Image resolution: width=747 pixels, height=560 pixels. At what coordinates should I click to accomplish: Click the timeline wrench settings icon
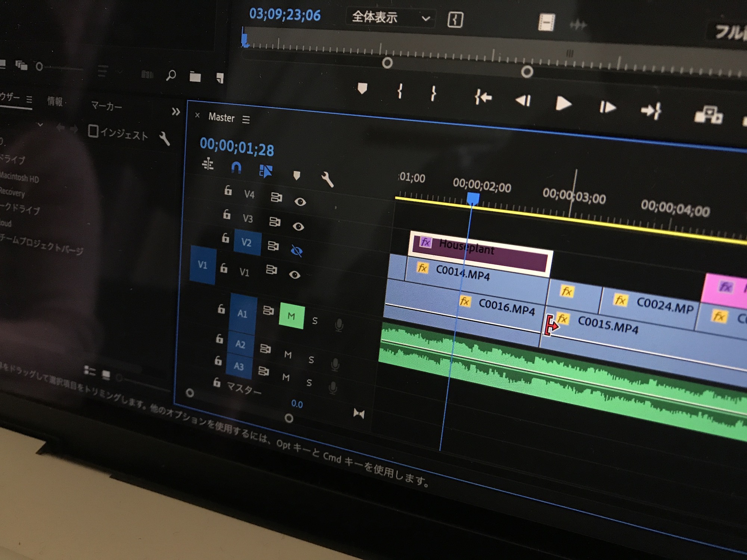327,180
